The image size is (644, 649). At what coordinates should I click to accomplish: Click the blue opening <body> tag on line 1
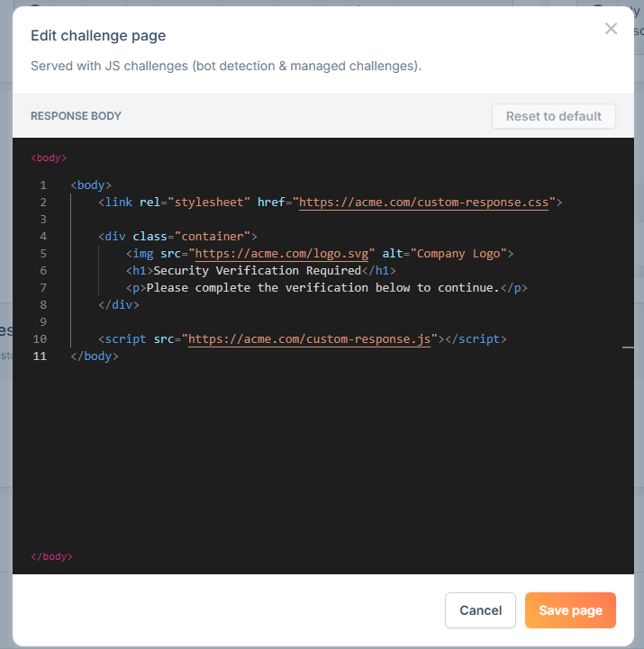click(x=91, y=185)
